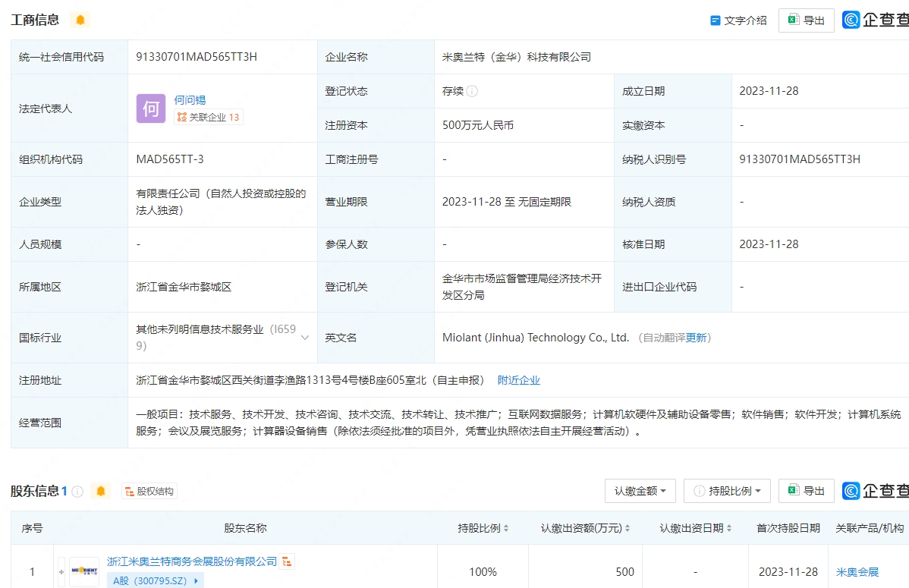Expand shareholder row plus icon
This screenshot has height=588, width=909.
61,572
